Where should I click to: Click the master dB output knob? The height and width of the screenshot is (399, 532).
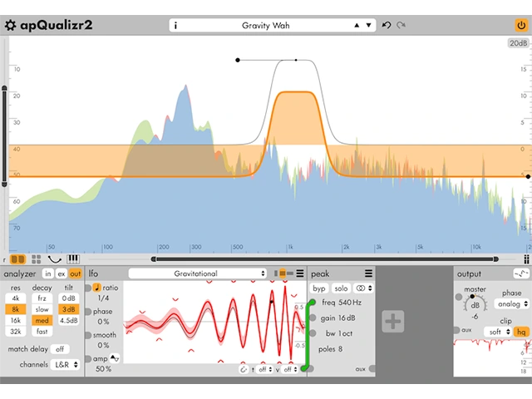point(475,305)
